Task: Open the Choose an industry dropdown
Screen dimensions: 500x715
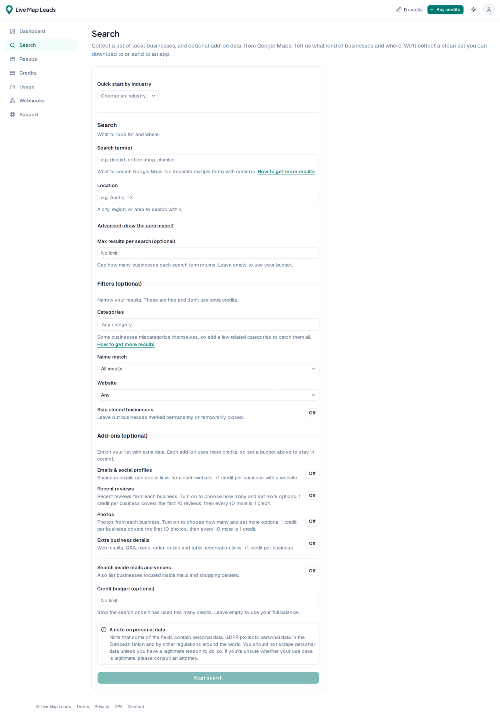Action: point(128,96)
